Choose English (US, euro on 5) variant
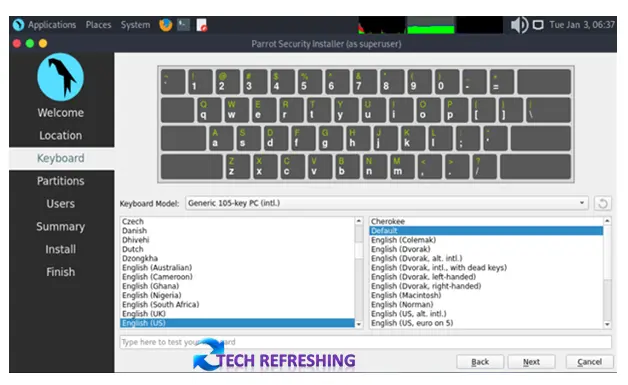Screen dimensions: 628x385 click(486, 323)
